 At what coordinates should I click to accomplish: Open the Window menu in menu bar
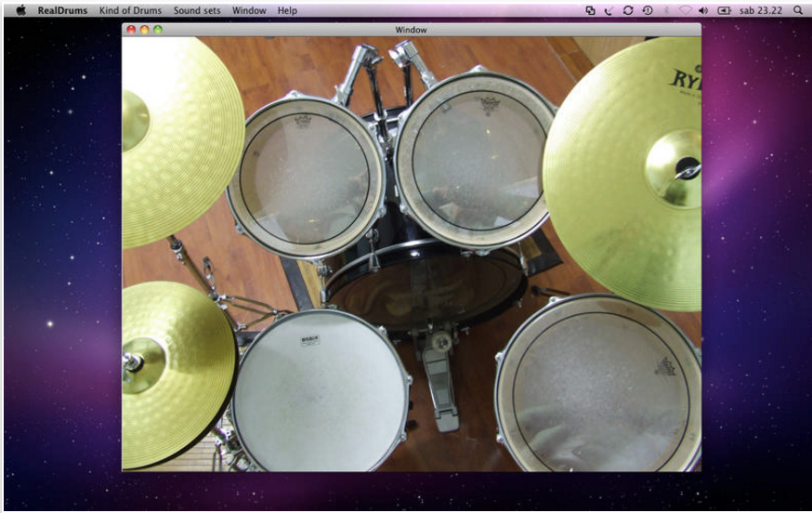[x=249, y=10]
